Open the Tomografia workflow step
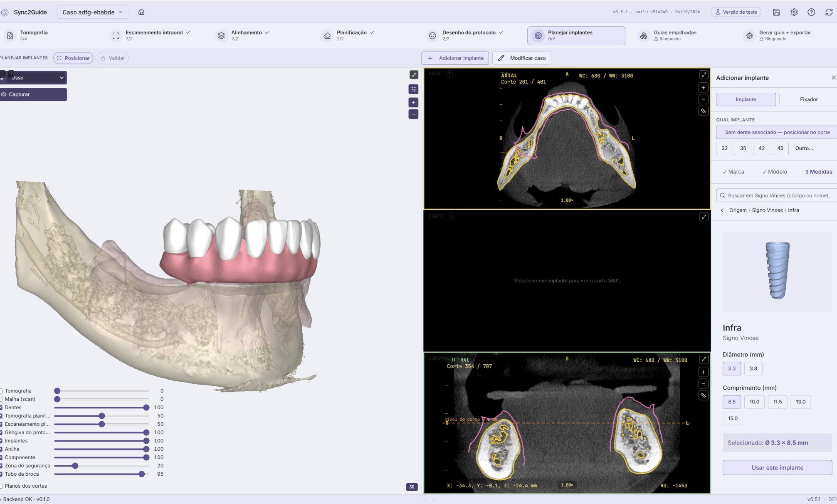837x504 pixels. click(33, 35)
